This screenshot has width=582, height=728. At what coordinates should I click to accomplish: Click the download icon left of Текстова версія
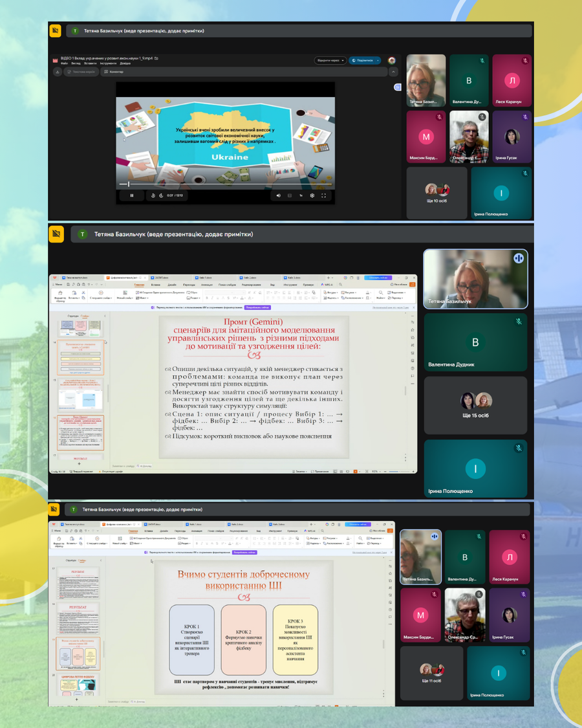[x=58, y=72]
